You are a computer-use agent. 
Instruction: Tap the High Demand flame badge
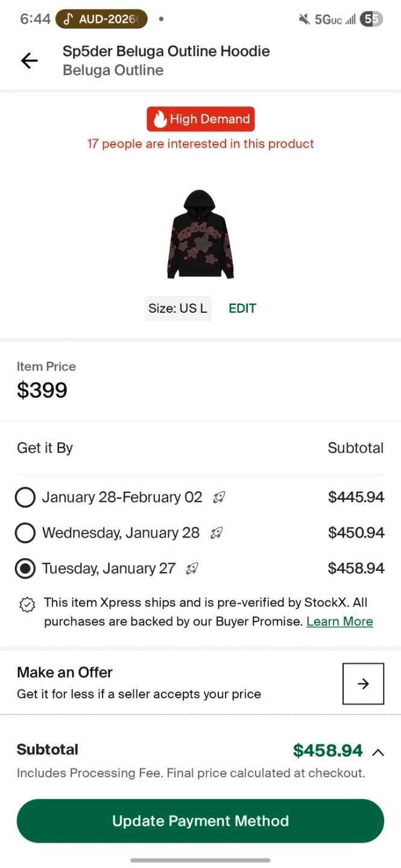click(x=200, y=119)
